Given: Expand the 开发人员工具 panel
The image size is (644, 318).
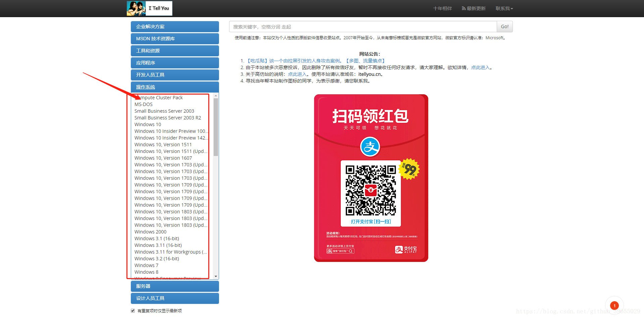Looking at the screenshot, I should (x=175, y=75).
